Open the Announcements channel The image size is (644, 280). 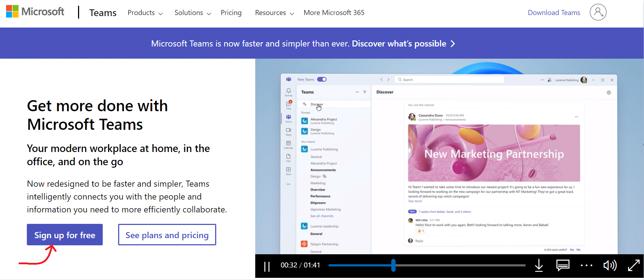[x=323, y=170]
